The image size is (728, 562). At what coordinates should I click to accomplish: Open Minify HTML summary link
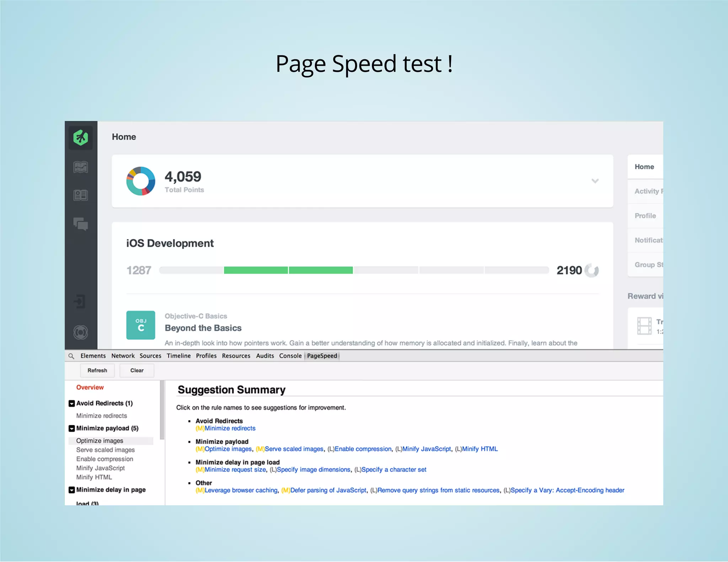click(x=480, y=449)
